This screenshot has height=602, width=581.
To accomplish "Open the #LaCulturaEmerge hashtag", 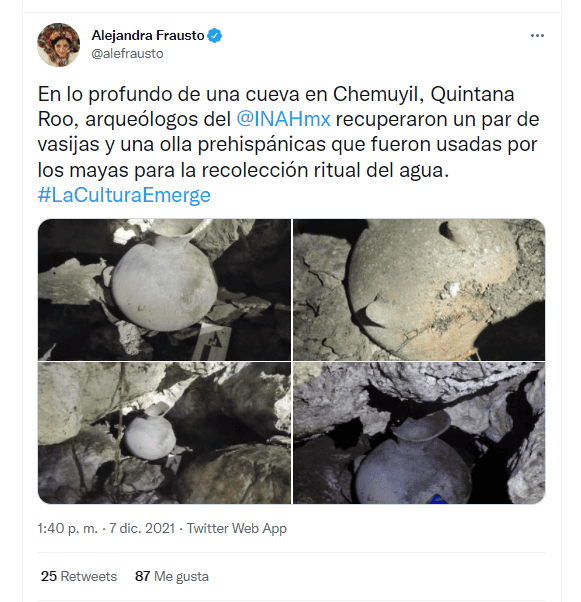I will (x=124, y=195).
